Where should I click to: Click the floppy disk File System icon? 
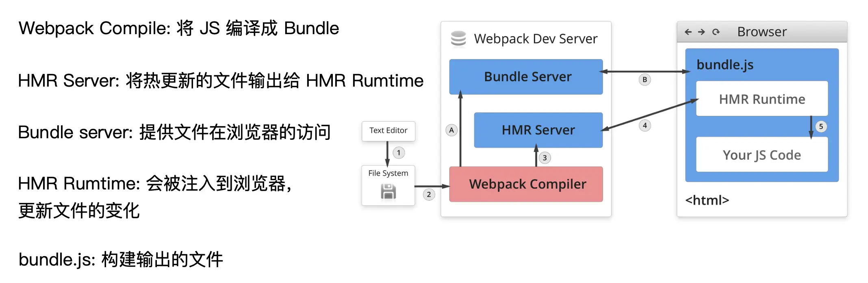coord(388,192)
